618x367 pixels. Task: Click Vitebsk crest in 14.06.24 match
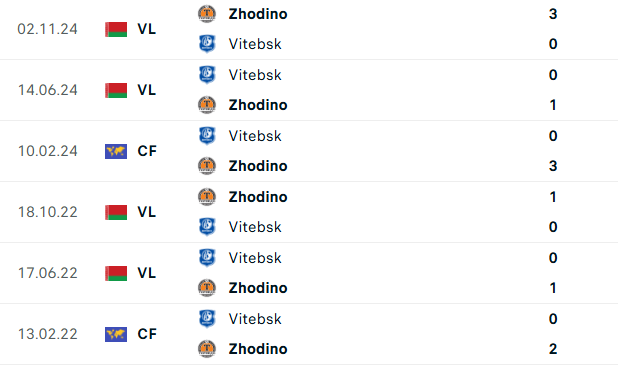pyautogui.click(x=207, y=75)
